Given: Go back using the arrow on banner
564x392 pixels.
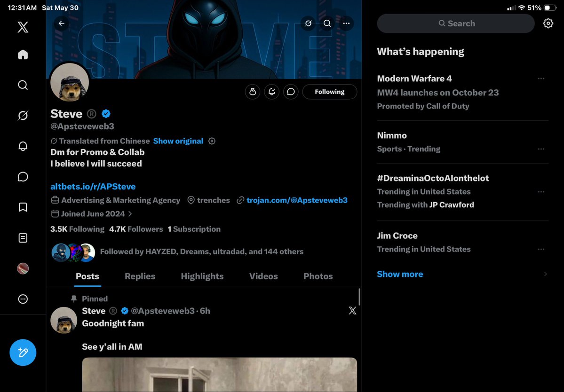Looking at the screenshot, I should pyautogui.click(x=62, y=24).
